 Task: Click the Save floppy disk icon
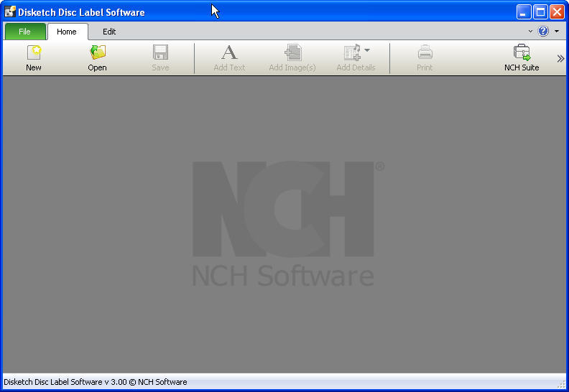click(160, 52)
